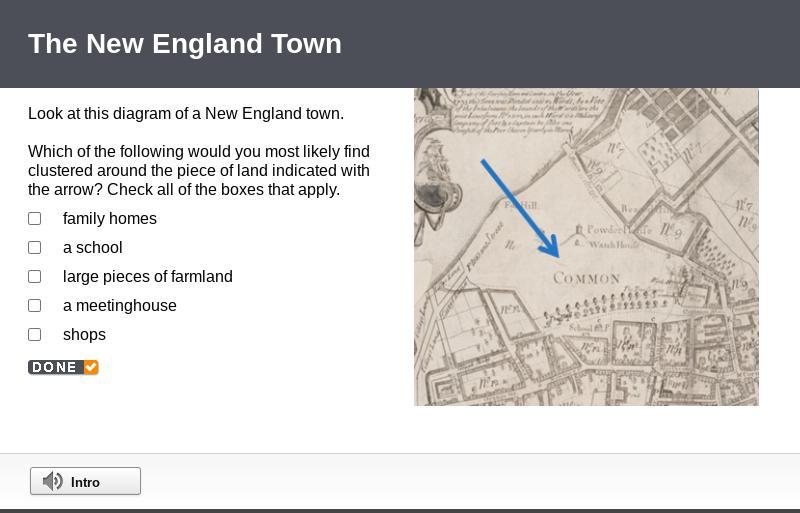Viewport: 800px width, 513px height.
Task: Select the 'large pieces of farmland' checkbox
Action: click(34, 277)
